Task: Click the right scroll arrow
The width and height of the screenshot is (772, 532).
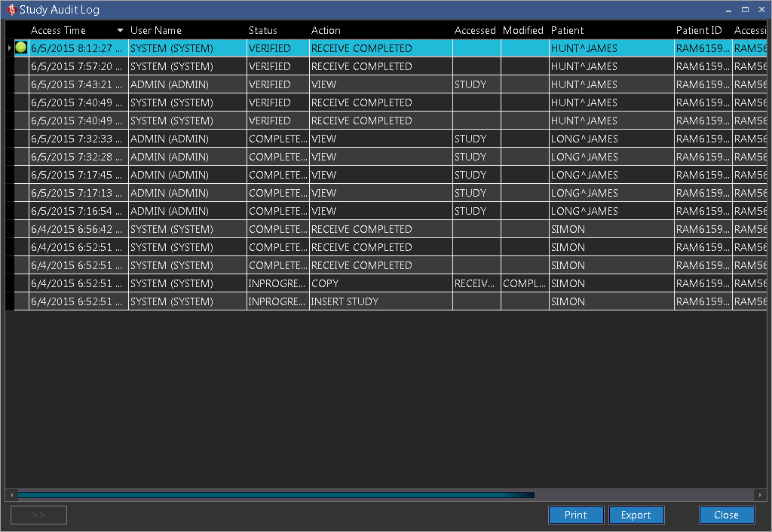Action: pyautogui.click(x=760, y=495)
